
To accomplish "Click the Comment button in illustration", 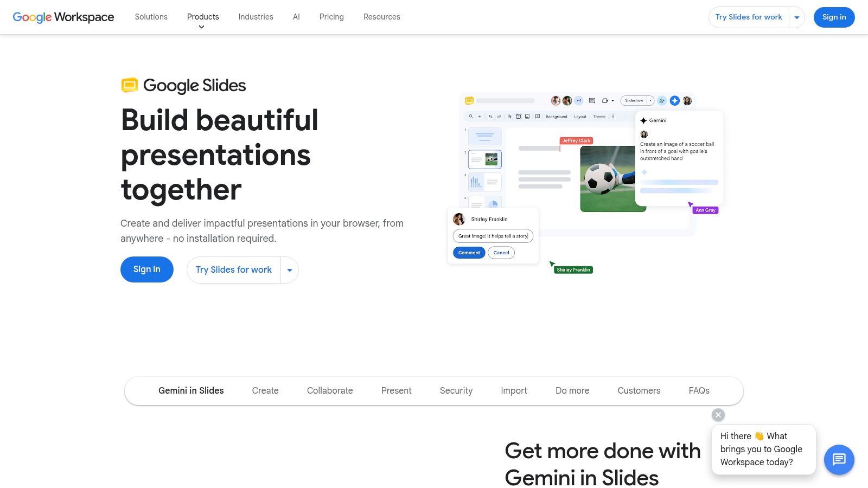I will click(469, 253).
